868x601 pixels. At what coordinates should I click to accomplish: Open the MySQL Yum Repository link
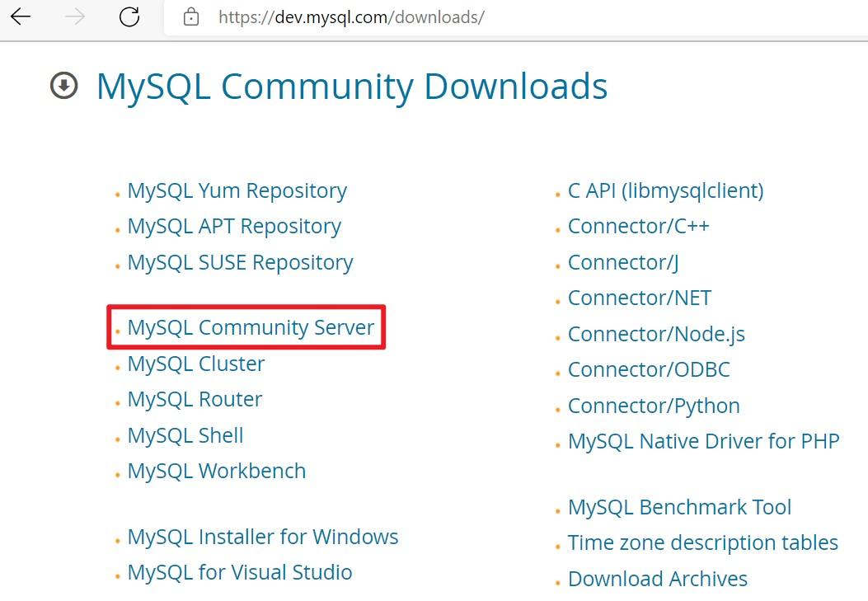pyautogui.click(x=237, y=190)
